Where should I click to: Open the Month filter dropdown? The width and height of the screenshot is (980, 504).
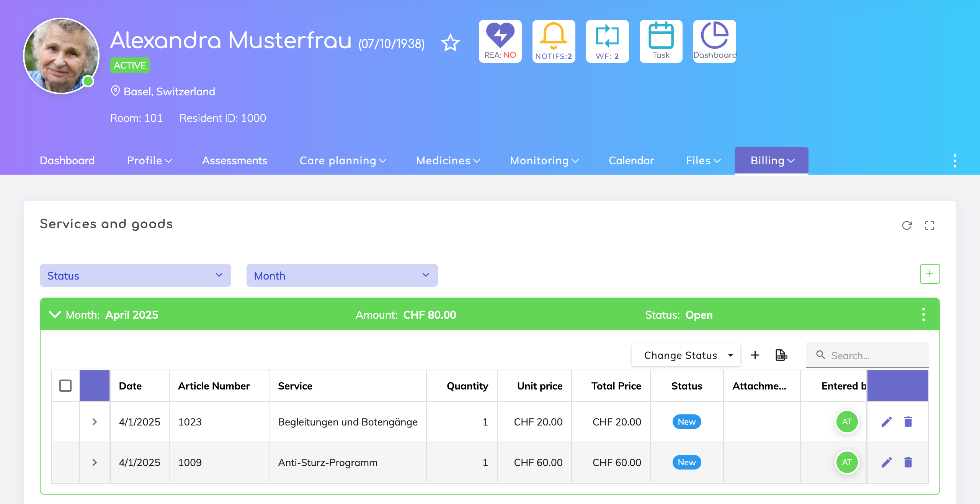[342, 275]
